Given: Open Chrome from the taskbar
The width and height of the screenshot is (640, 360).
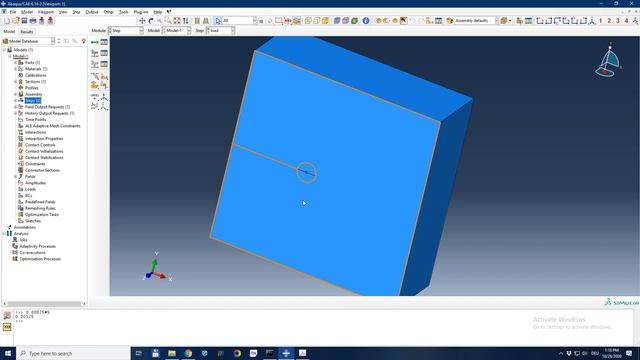Looking at the screenshot, I should (x=188, y=353).
